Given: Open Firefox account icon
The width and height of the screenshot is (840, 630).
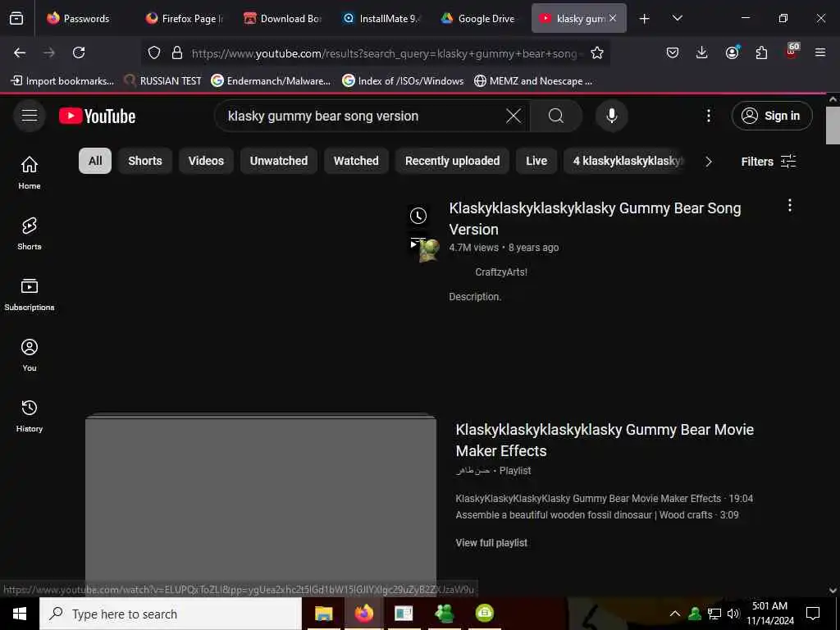Looking at the screenshot, I should 732,52.
